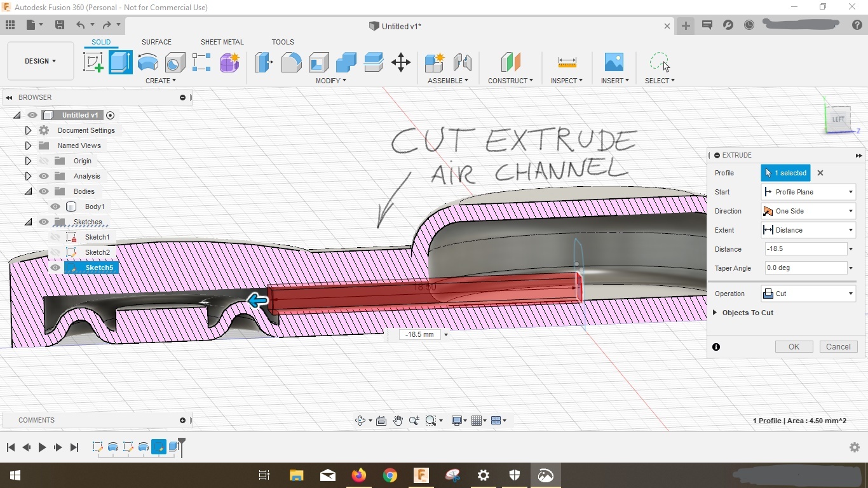The image size is (868, 488).
Task: Show the hidden Sketch2
Action: click(x=55, y=252)
